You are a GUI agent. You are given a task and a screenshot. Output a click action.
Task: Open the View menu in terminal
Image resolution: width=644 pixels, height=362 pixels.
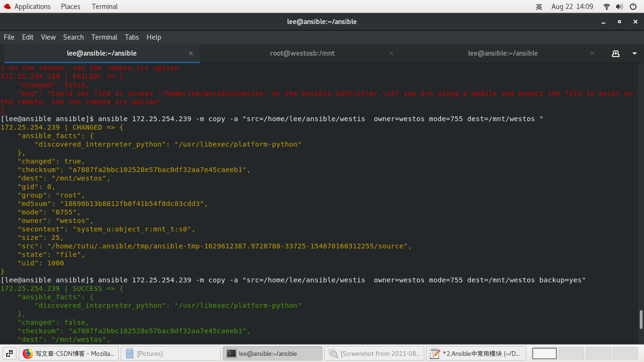(48, 37)
